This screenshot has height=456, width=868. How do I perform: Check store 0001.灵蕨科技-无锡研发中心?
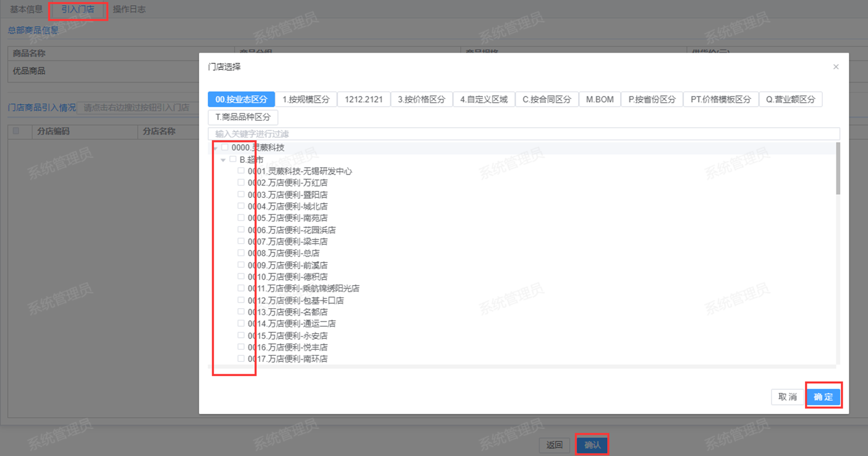click(241, 171)
